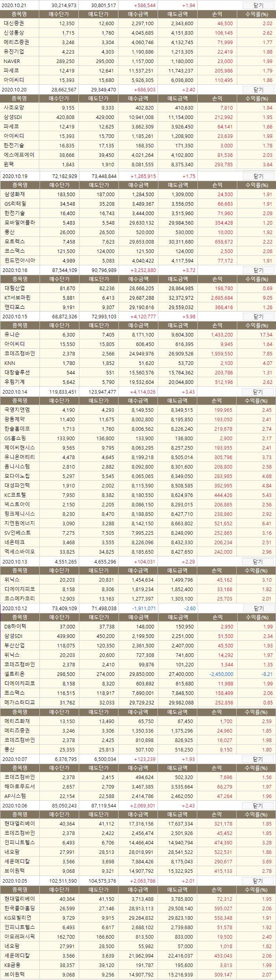
Task: Click the 에스에프에이 stock name
Action: pos(19,155)
